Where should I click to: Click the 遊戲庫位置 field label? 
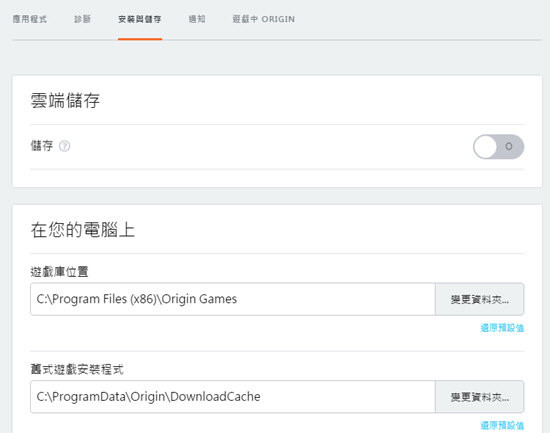(x=59, y=272)
